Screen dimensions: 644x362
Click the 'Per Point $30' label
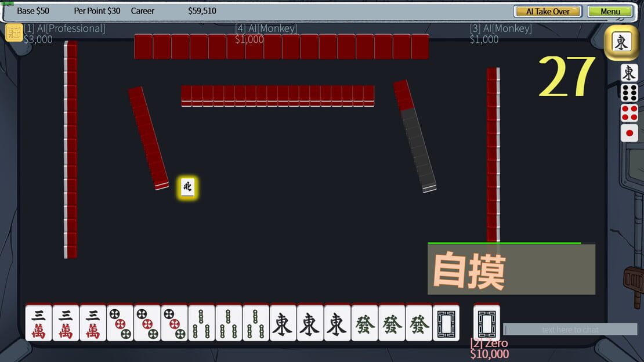97,11
